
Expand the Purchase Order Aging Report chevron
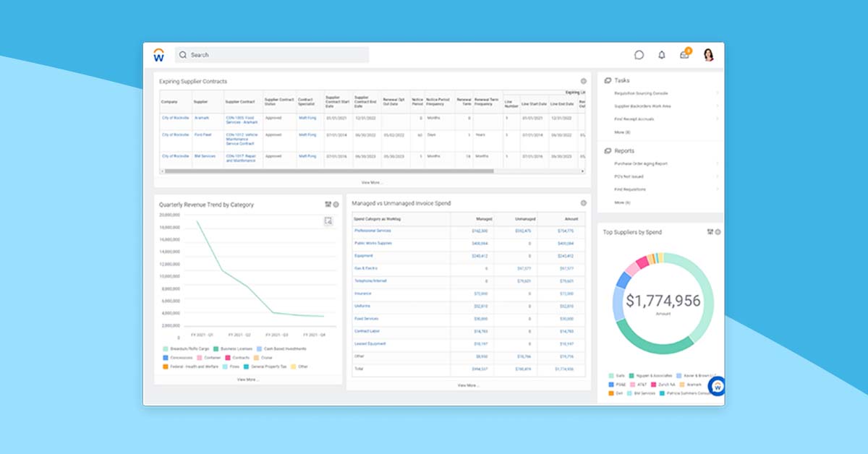point(718,163)
